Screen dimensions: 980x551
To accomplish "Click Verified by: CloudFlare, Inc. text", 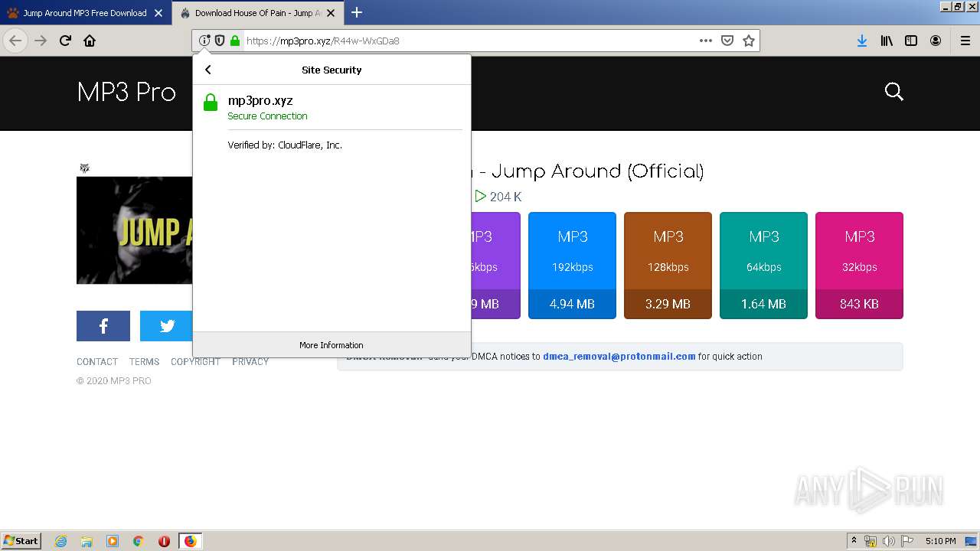I will [285, 145].
